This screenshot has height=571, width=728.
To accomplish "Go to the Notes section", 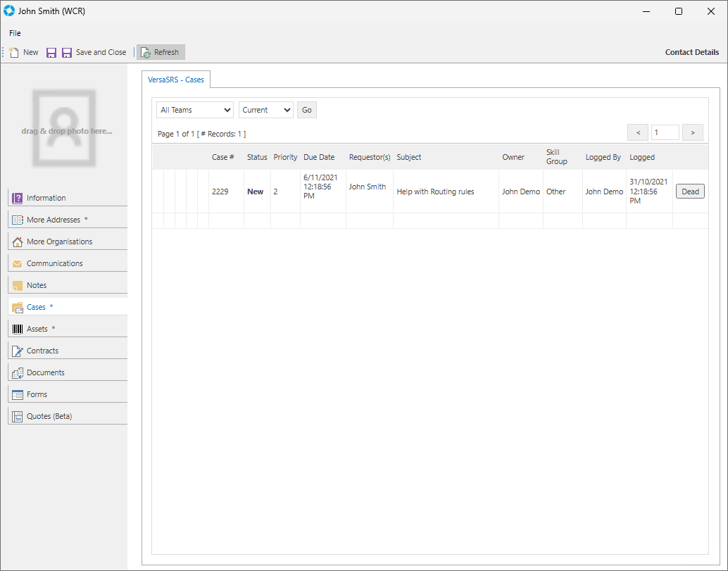I will (x=37, y=285).
